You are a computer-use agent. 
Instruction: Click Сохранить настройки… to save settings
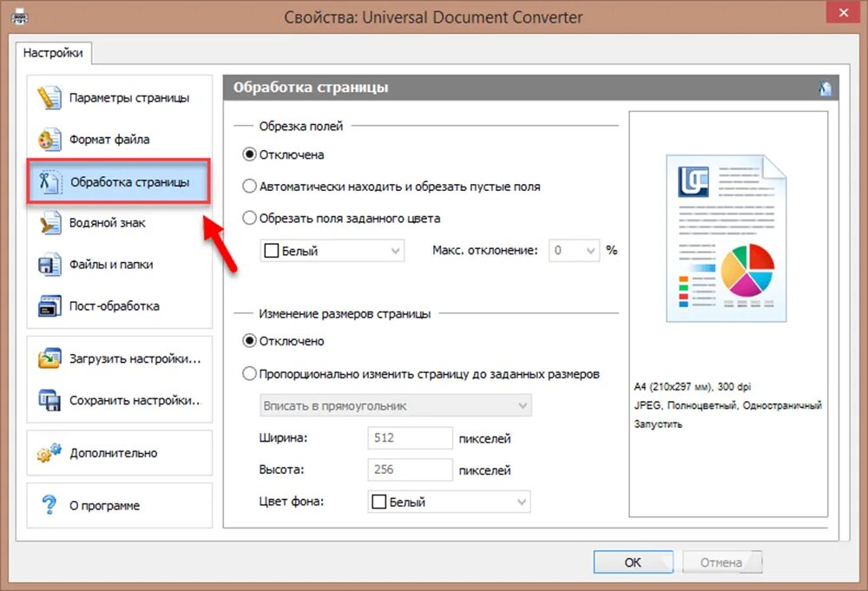[x=120, y=400]
